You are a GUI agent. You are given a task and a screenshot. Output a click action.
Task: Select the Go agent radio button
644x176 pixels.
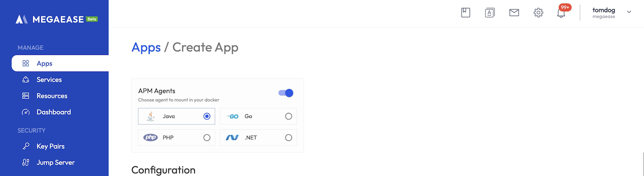(288, 116)
